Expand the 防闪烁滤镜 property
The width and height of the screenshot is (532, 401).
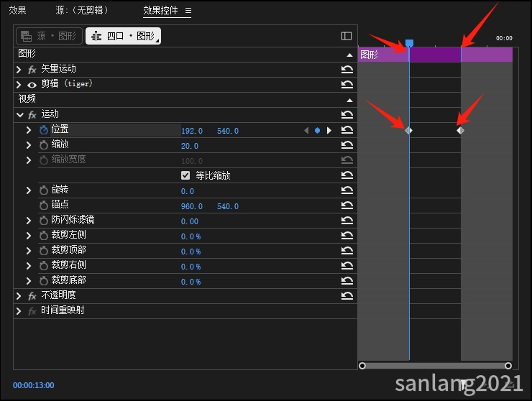tap(29, 221)
